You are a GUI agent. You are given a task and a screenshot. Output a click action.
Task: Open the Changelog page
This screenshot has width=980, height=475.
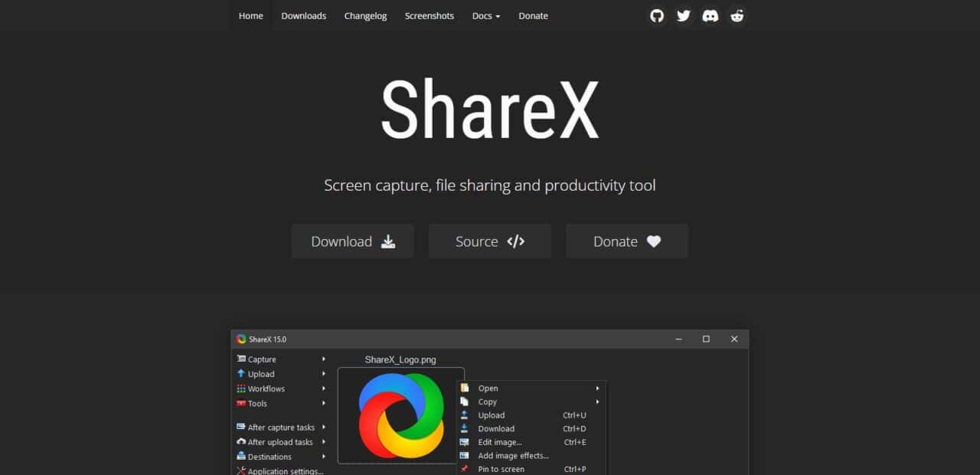pos(365,15)
